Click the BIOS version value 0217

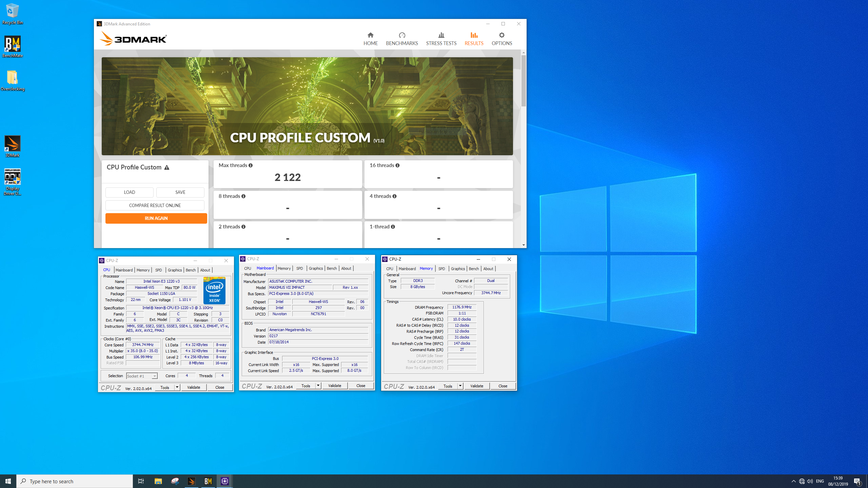click(x=318, y=336)
